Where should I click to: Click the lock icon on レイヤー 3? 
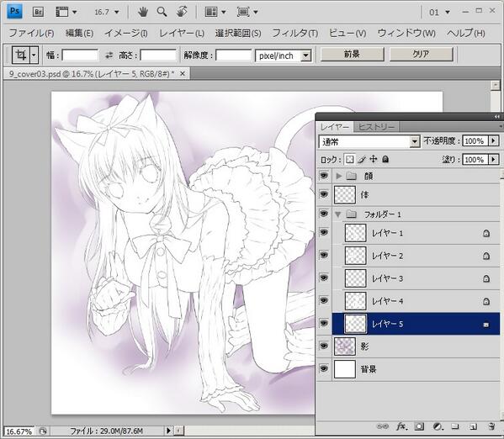486,278
